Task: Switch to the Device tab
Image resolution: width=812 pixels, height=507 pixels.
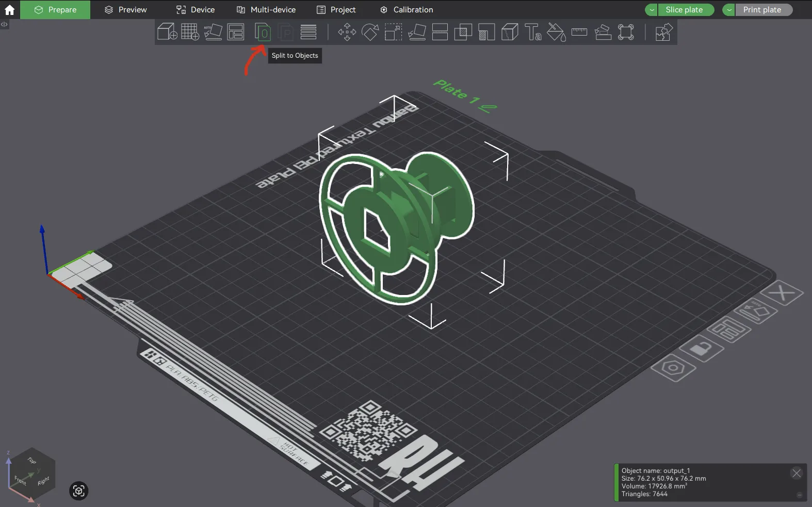Action: (x=196, y=10)
